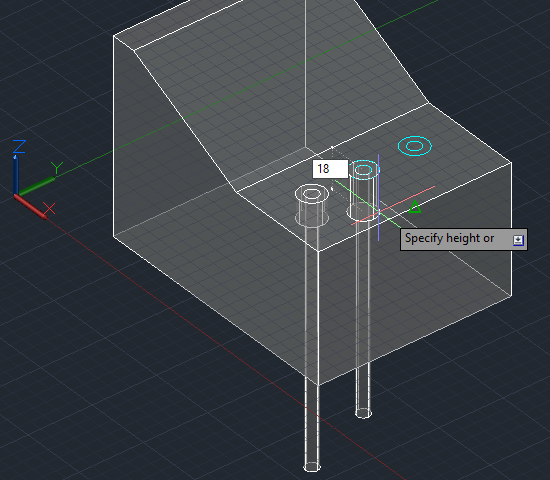Select the bottom end of the longest rod

pyautogui.click(x=312, y=467)
